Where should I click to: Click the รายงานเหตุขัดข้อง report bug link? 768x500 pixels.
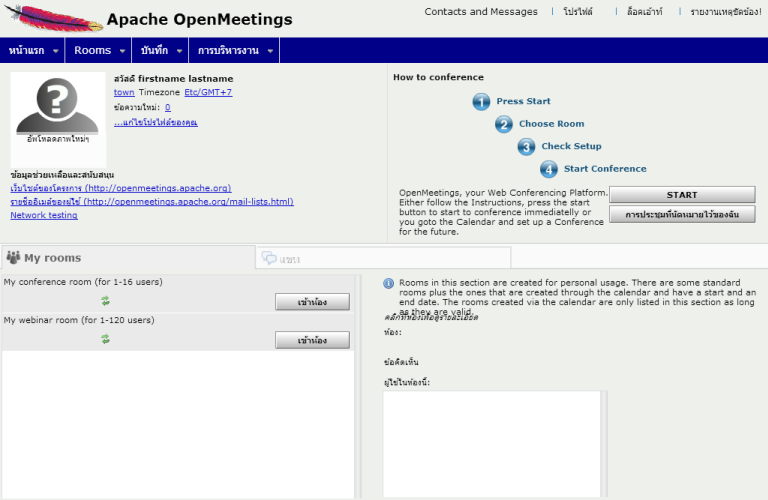726,12
